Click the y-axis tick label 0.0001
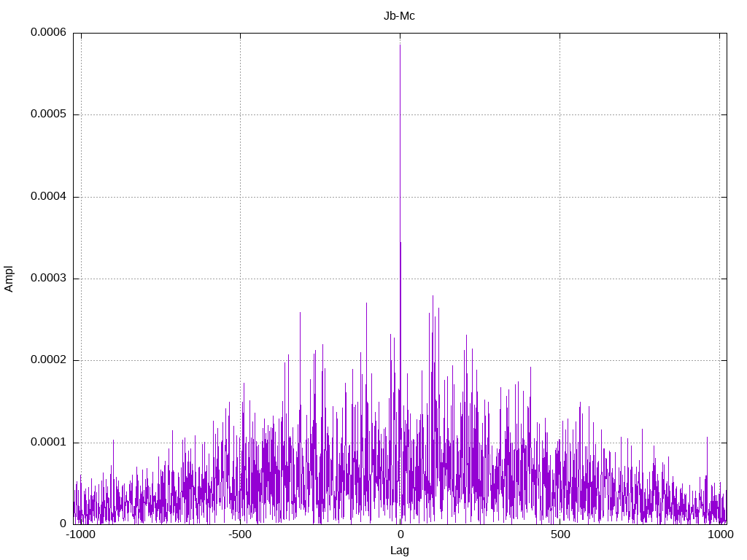 48,442
